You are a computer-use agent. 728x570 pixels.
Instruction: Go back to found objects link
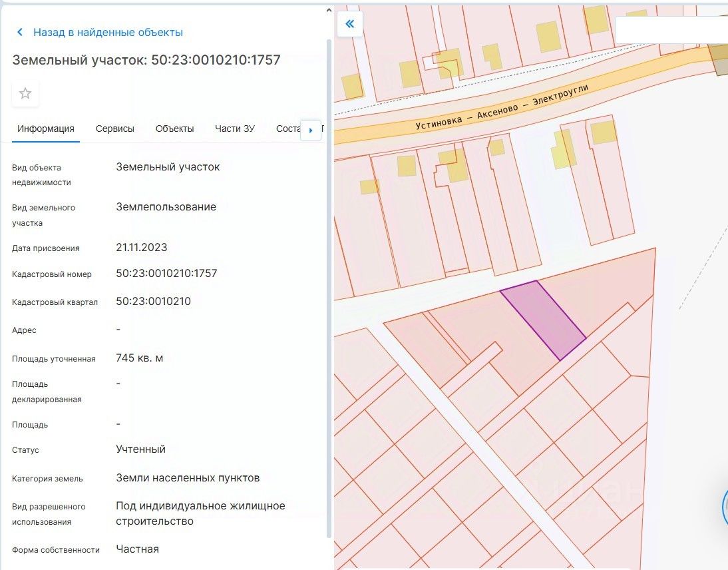(108, 32)
